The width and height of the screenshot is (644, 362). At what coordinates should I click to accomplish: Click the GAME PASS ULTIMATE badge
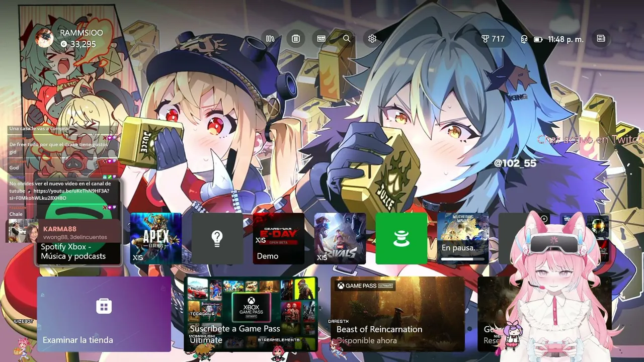point(366,286)
